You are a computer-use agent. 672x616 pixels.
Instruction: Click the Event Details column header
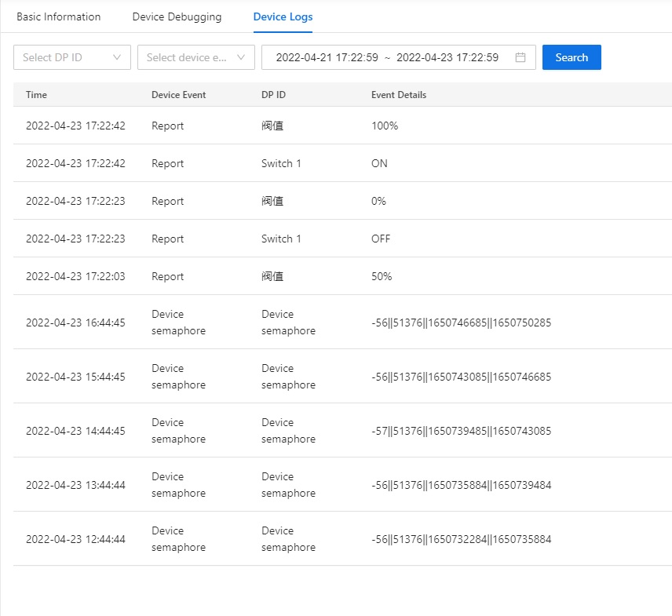coord(399,95)
